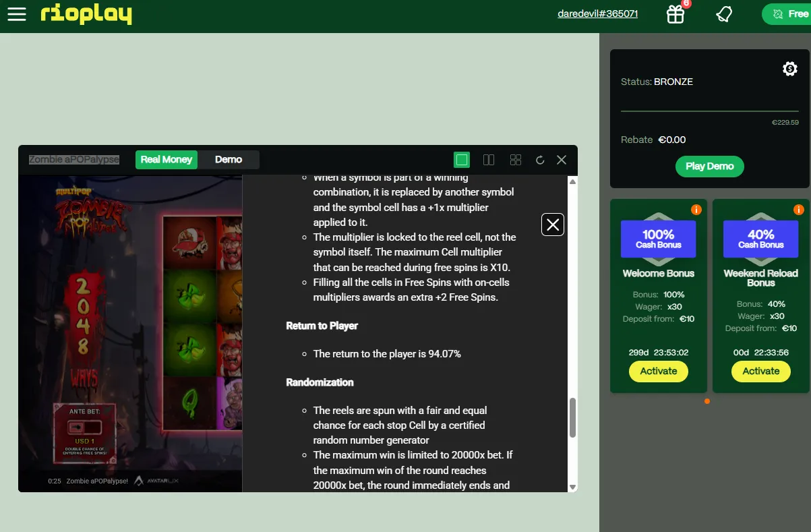Show info for Weekend Reload Bonus card
This screenshot has width=811, height=532.
tap(799, 210)
